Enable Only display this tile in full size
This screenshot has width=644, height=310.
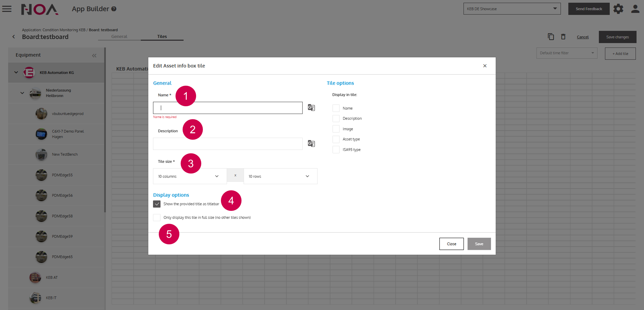[x=157, y=218]
